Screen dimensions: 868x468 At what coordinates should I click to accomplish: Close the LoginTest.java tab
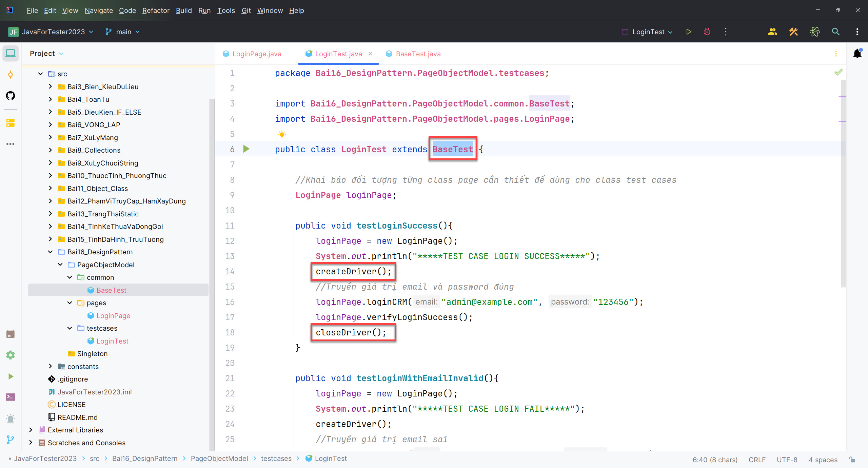(x=370, y=54)
